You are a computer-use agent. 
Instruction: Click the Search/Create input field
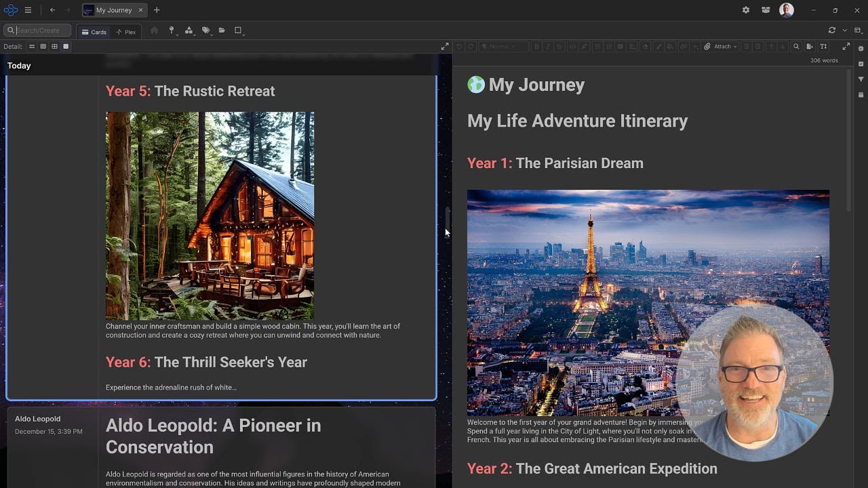pyautogui.click(x=37, y=30)
